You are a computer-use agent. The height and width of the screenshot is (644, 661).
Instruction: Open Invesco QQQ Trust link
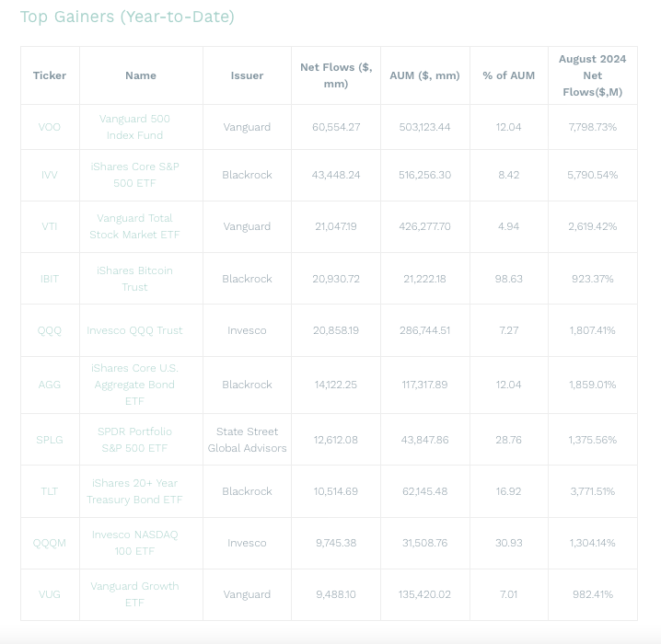click(x=134, y=330)
